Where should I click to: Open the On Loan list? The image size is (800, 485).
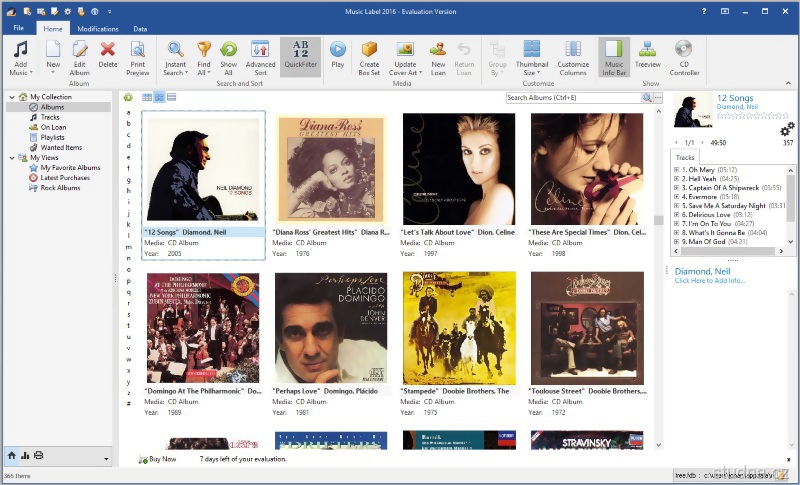(53, 127)
